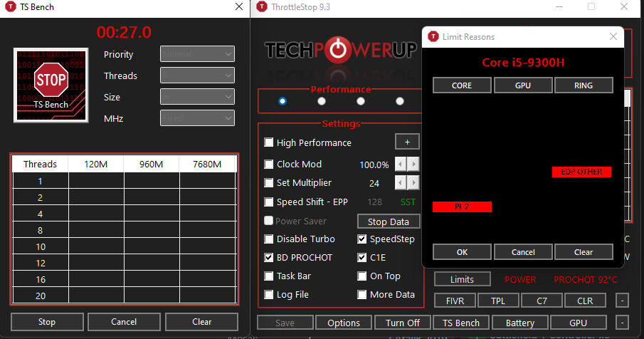Click the GPU column header in Limit Reasons
This screenshot has height=339, width=644.
[523, 85]
